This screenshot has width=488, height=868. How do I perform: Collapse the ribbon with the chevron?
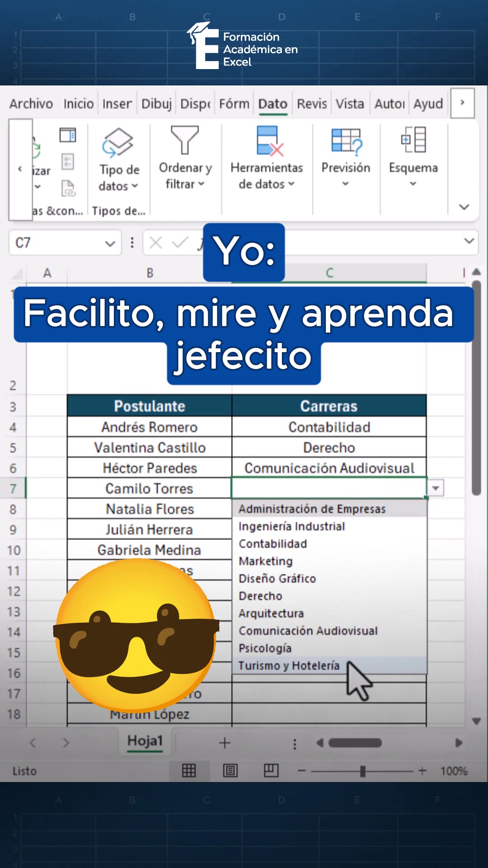[x=464, y=207]
